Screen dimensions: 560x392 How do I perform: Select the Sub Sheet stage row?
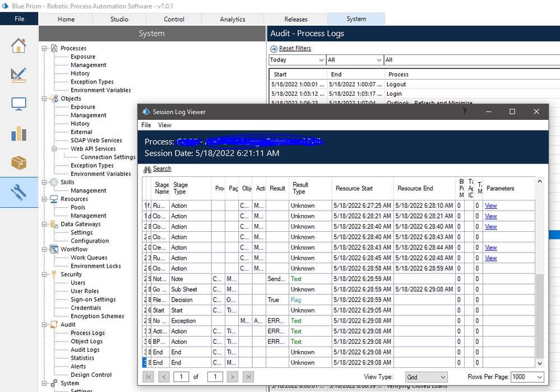[x=339, y=290]
